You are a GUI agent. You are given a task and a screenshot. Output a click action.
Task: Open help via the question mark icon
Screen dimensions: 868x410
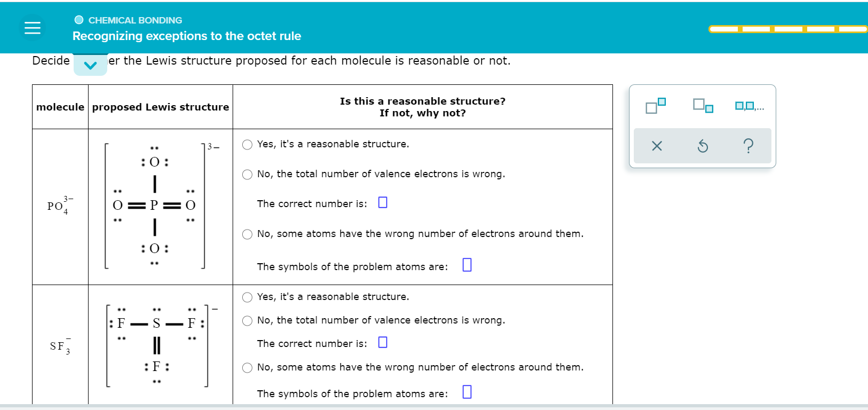coord(748,145)
